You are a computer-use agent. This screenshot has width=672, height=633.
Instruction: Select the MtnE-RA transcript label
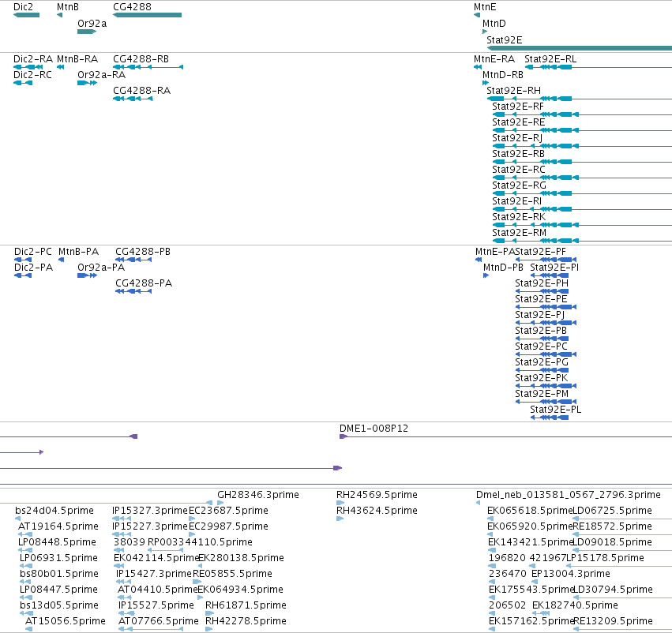coord(494,58)
